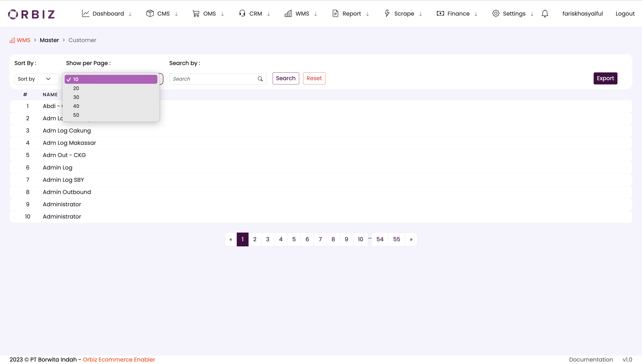This screenshot has width=642, height=364.
Task: Go to pagination page 6
Action: pyautogui.click(x=307, y=239)
